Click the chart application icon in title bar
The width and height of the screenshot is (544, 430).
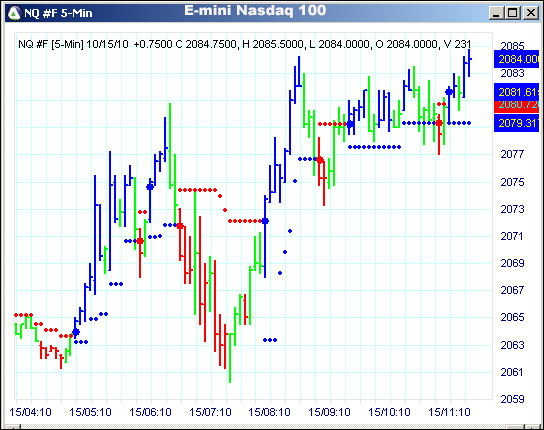14,13
